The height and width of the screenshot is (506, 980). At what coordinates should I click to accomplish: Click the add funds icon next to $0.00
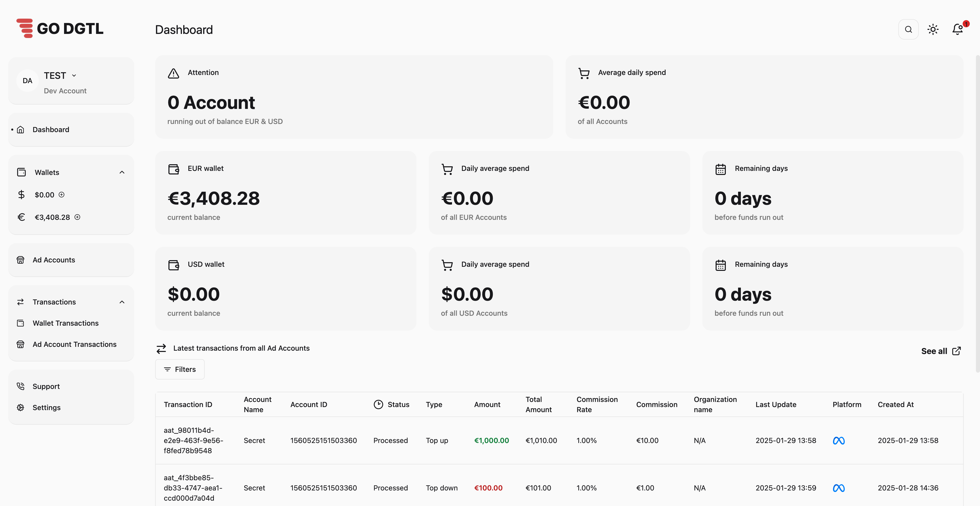(62, 195)
